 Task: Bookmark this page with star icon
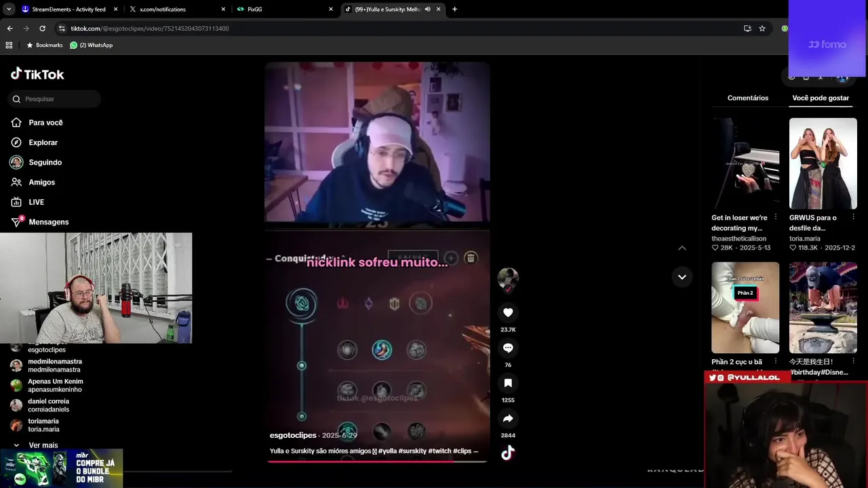point(762,28)
